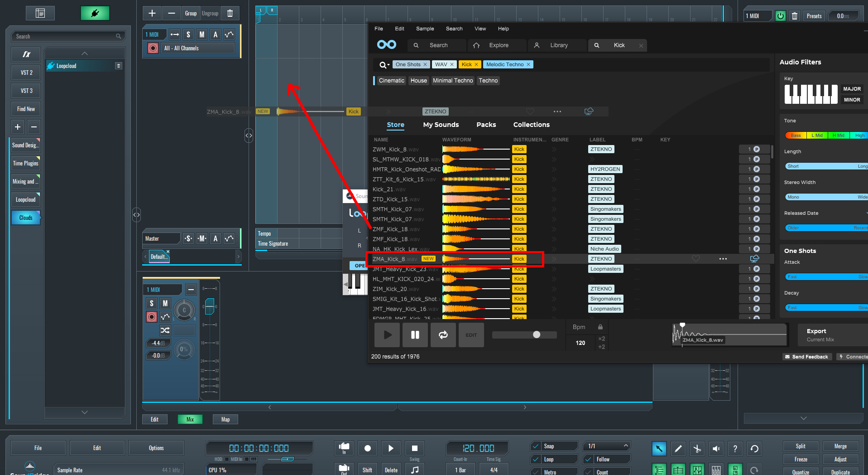Toggle the green power button on 1 MIDI rack

pos(781,16)
